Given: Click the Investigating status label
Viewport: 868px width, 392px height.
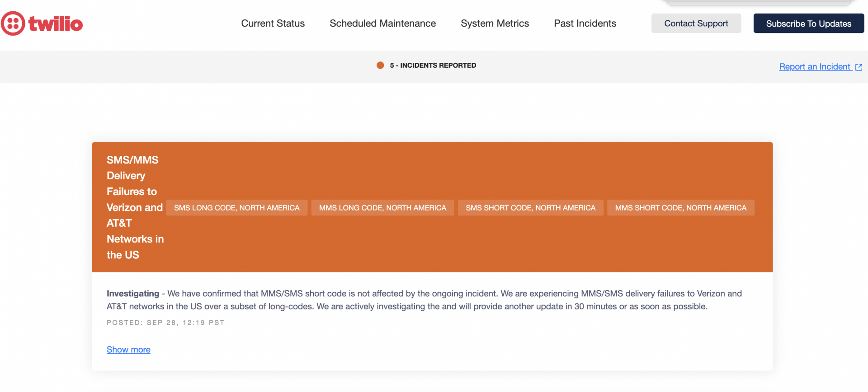Looking at the screenshot, I should 132,293.
